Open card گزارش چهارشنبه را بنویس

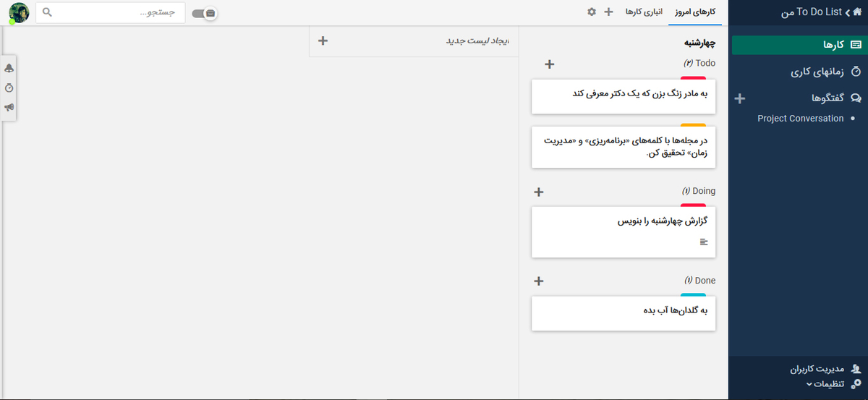pyautogui.click(x=624, y=231)
